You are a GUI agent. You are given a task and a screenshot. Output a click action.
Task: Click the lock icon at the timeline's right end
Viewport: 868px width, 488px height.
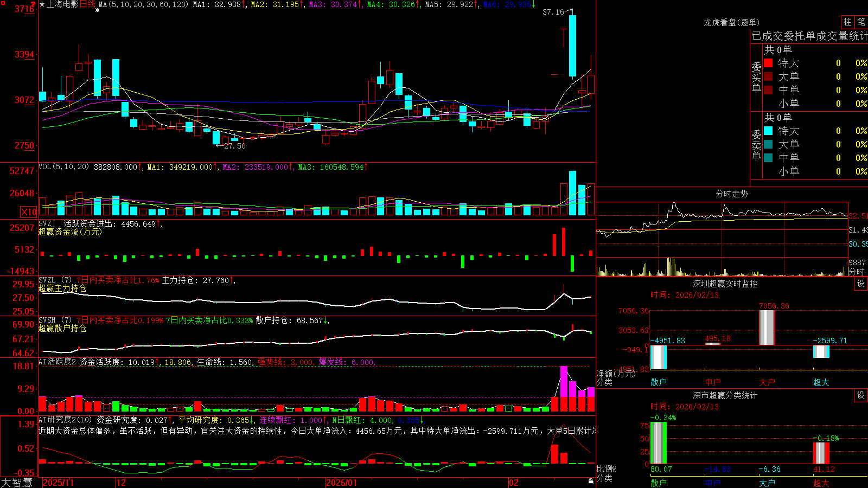(591, 481)
